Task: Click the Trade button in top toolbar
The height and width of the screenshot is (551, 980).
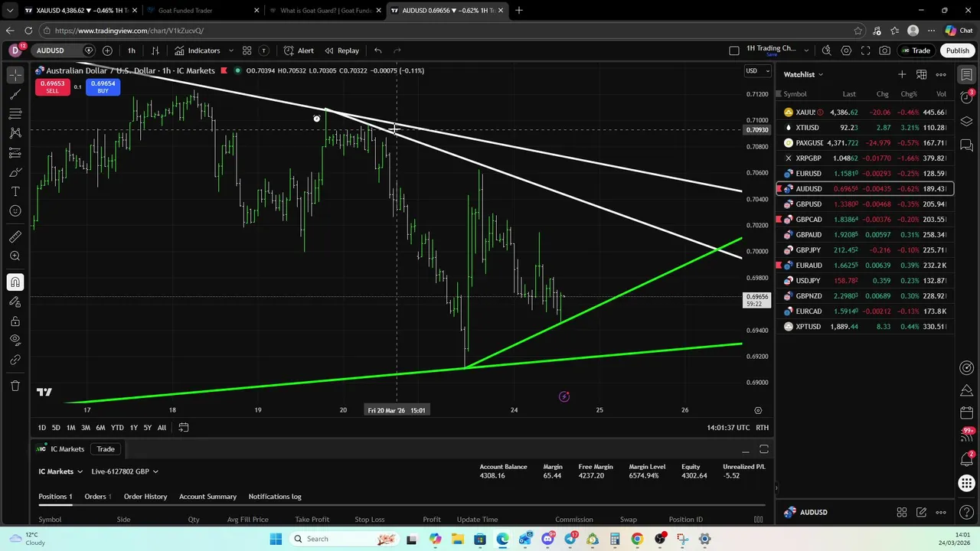Action: (915, 51)
